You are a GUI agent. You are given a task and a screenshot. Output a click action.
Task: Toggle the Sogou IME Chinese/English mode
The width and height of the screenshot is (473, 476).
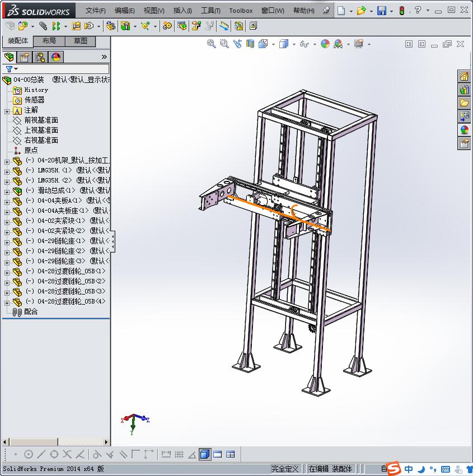point(409,469)
